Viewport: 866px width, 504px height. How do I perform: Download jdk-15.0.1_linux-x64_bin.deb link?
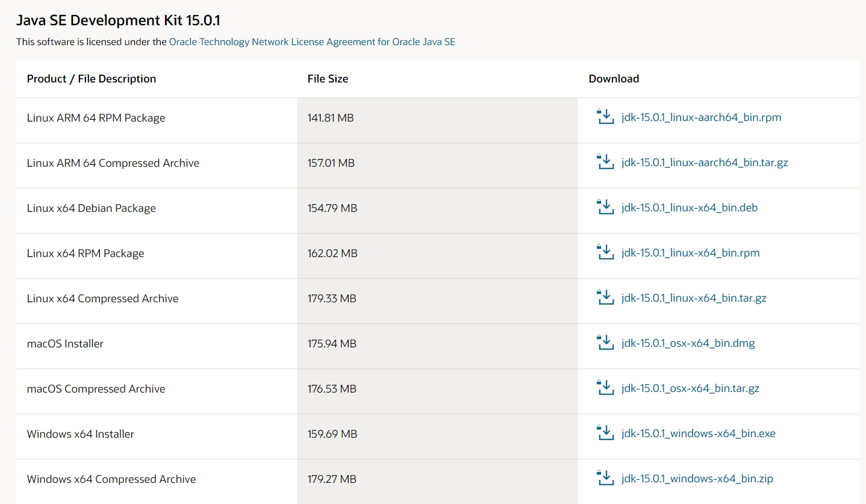(x=690, y=208)
